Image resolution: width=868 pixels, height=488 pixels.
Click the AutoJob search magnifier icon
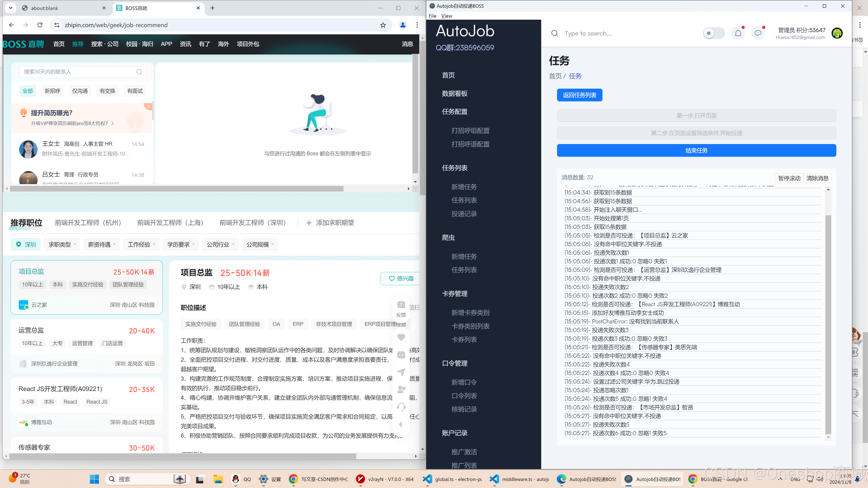[554, 33]
